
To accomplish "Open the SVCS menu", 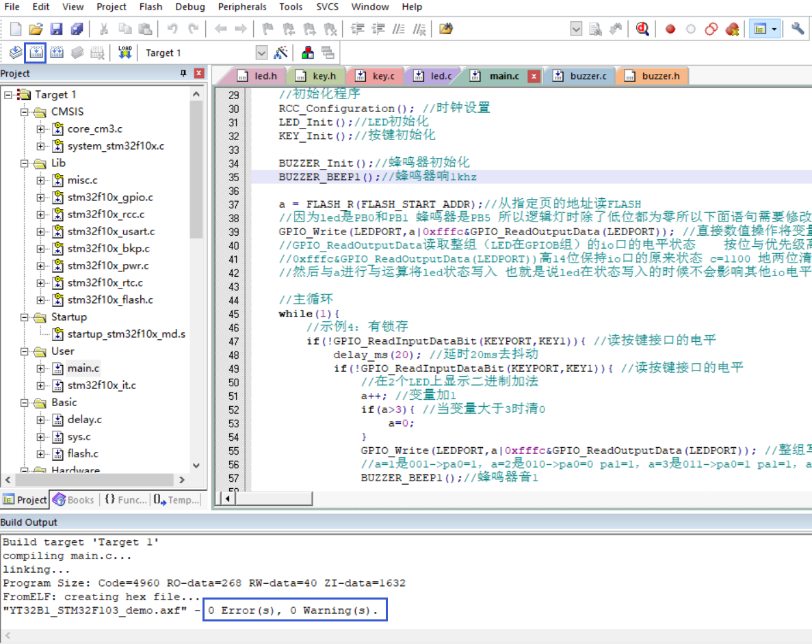I will click(x=327, y=7).
